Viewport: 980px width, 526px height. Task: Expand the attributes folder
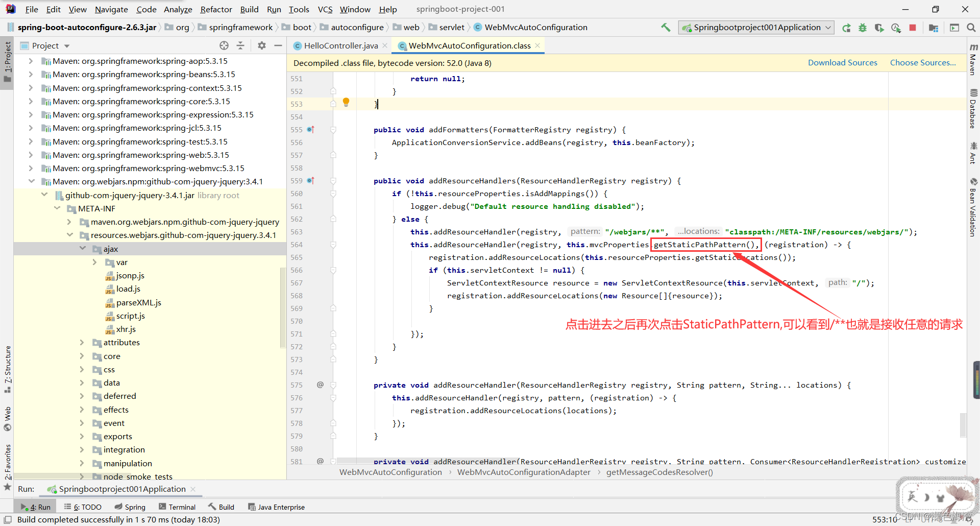tap(82, 342)
